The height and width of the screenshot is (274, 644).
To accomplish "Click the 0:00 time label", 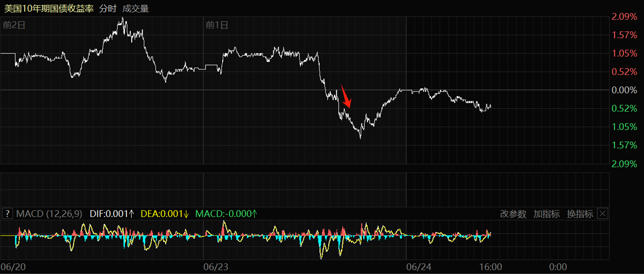I will pyautogui.click(x=558, y=267).
